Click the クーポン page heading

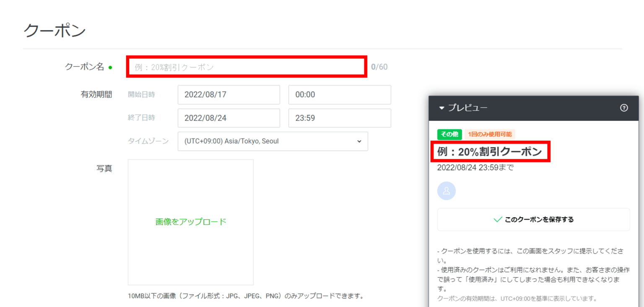click(54, 29)
